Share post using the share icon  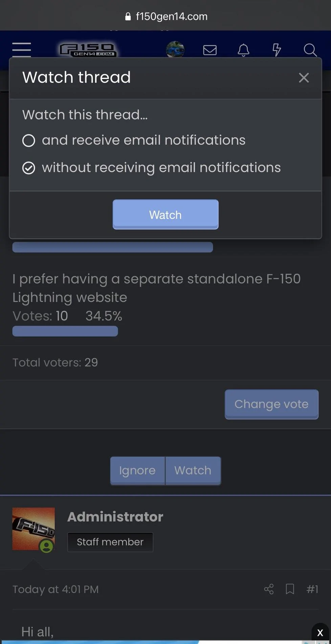269,589
